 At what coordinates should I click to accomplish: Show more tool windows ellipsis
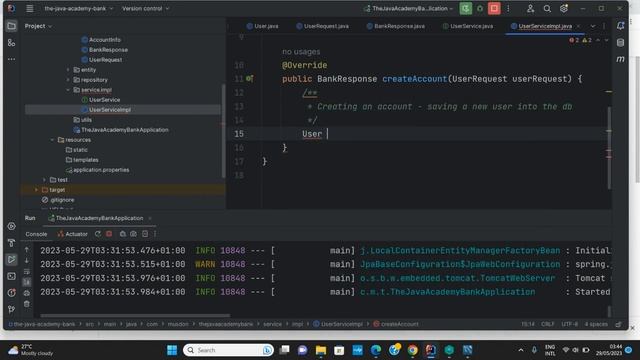(x=11, y=59)
